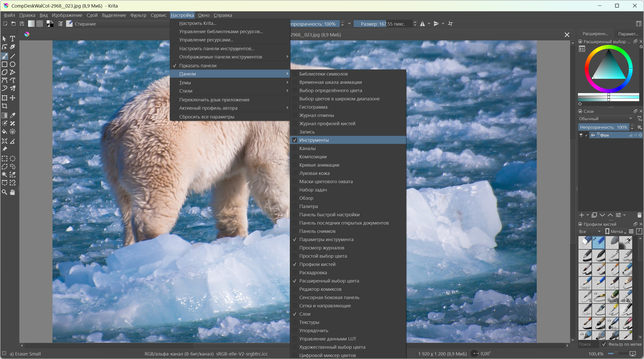Image resolution: width=644 pixels, height=359 pixels.
Task: Select the Crop tool
Action: 5,106
